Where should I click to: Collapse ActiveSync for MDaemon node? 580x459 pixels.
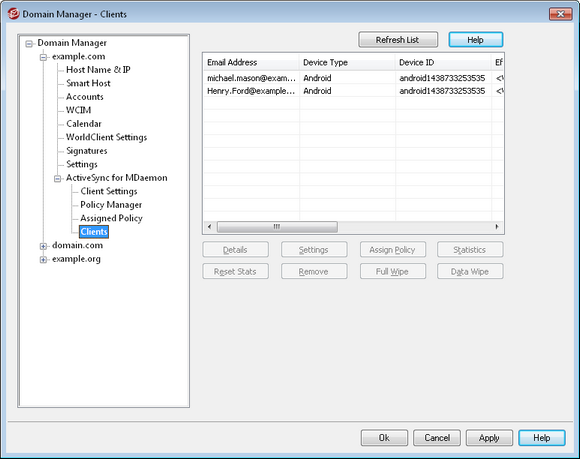pyautogui.click(x=57, y=179)
